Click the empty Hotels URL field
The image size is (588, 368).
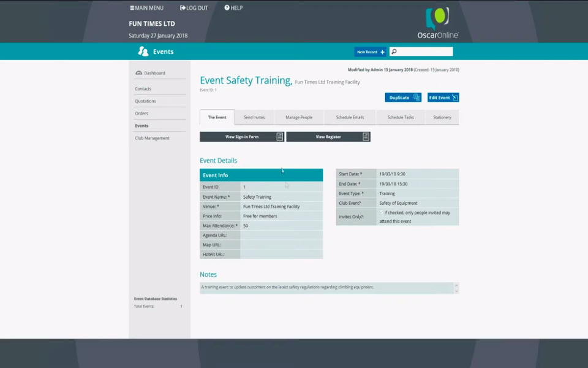(x=281, y=254)
